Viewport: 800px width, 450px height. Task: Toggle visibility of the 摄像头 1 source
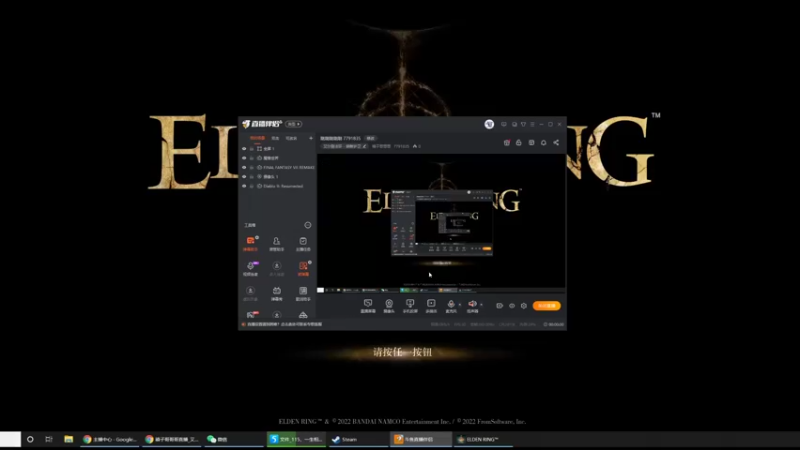coord(244,177)
